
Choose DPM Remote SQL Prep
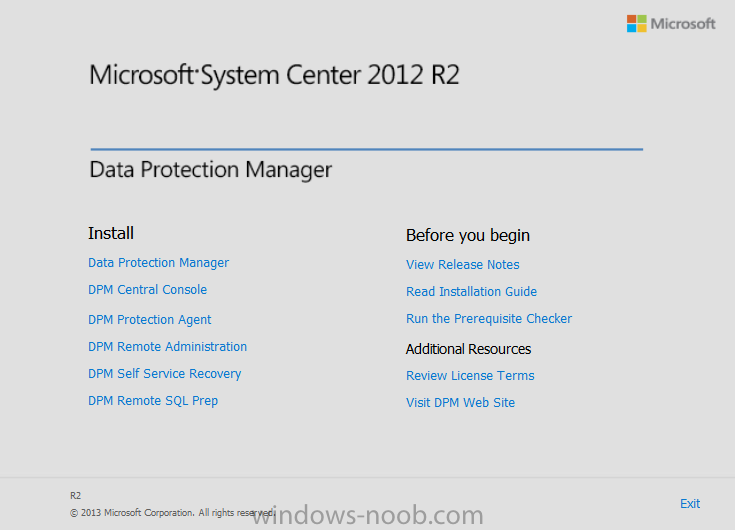[x=153, y=401]
